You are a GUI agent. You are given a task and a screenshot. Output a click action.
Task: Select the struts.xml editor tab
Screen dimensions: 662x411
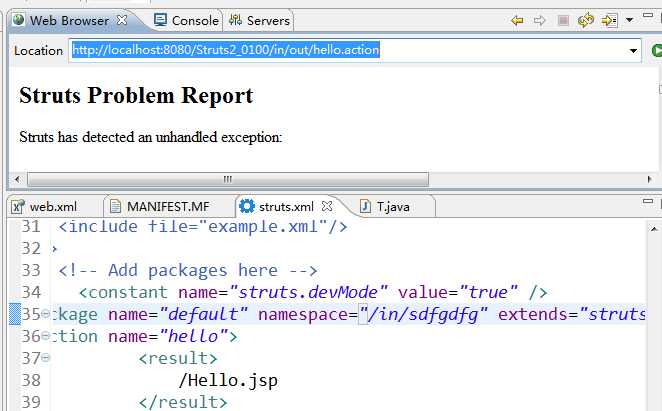point(277,207)
